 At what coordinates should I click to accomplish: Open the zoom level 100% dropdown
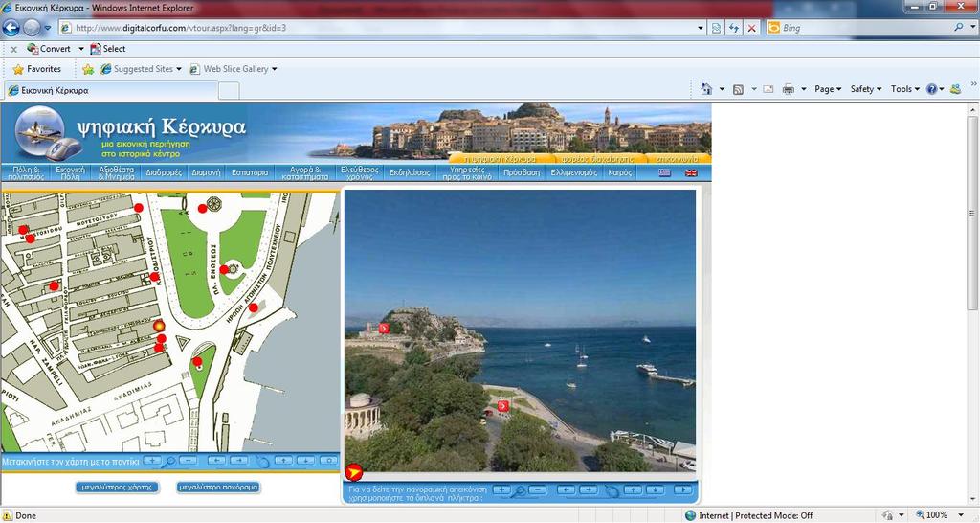tap(961, 515)
